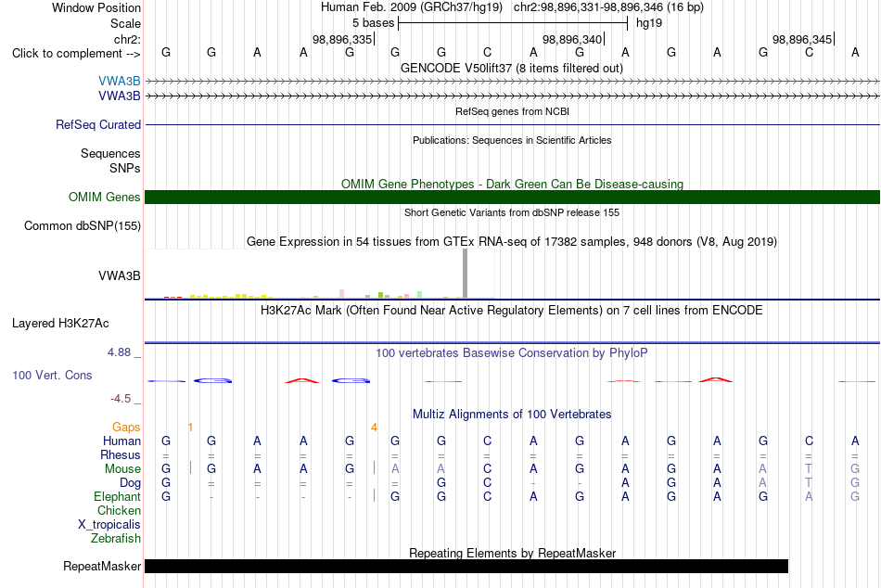881x588 pixels.
Task: Click the 'H3K27Ac Mark' ENCODE track title
Action: (x=512, y=311)
